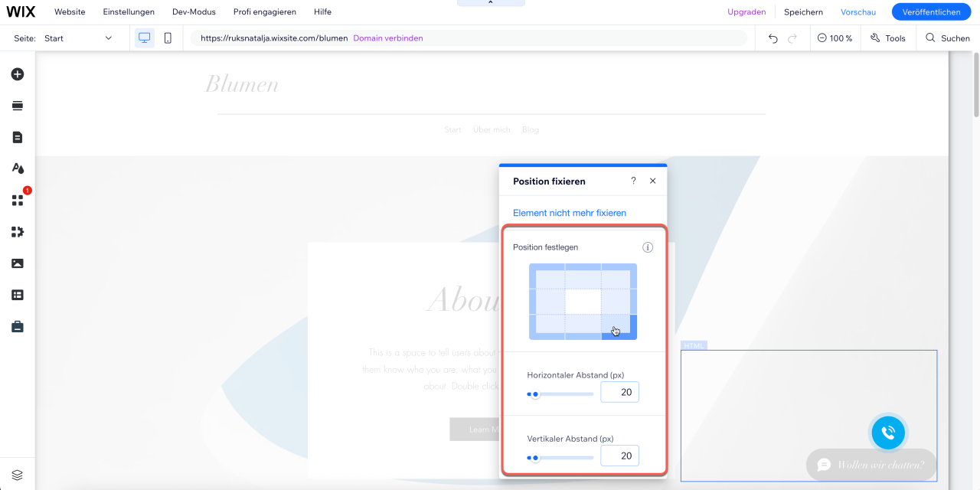The height and width of the screenshot is (490, 980).
Task: Click the Blog navigation item
Action: (x=531, y=130)
